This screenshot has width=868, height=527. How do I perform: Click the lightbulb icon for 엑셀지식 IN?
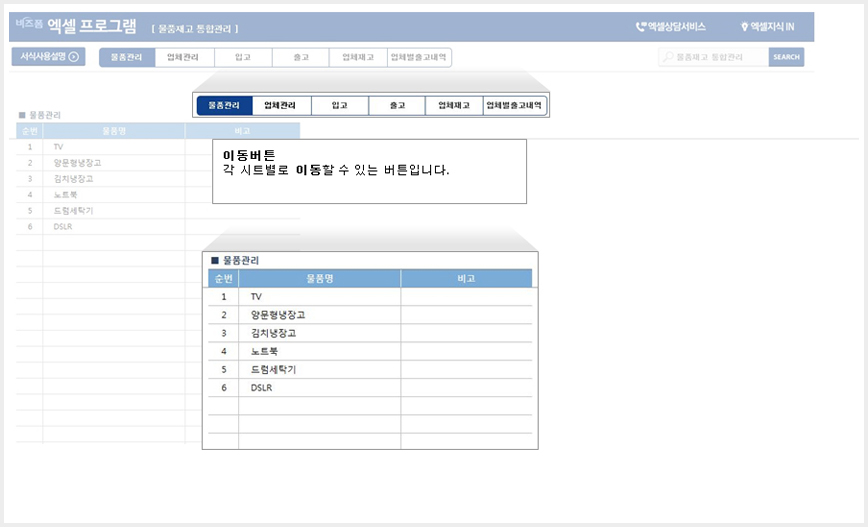(x=745, y=27)
